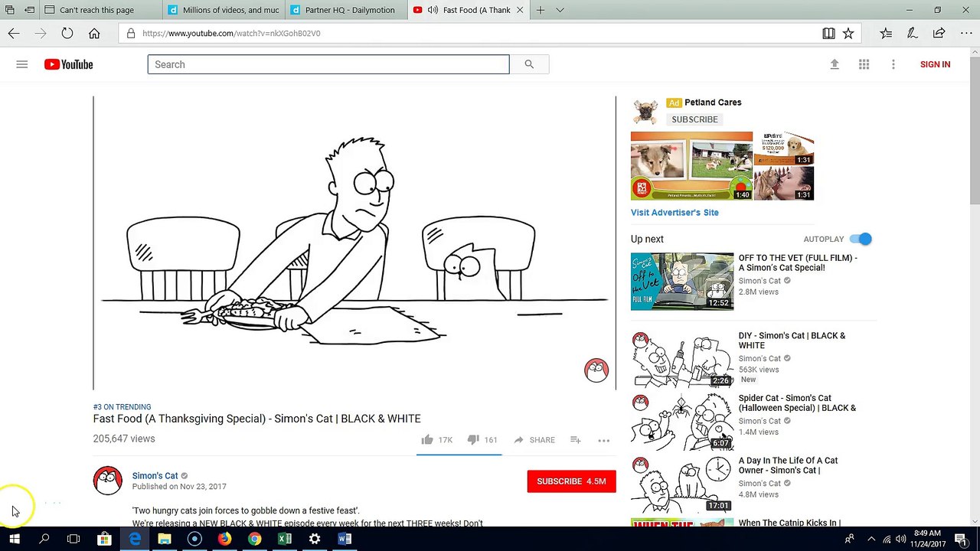Subscribe to Petland Cares
Viewport: 980px width, 551px height.
coord(694,119)
